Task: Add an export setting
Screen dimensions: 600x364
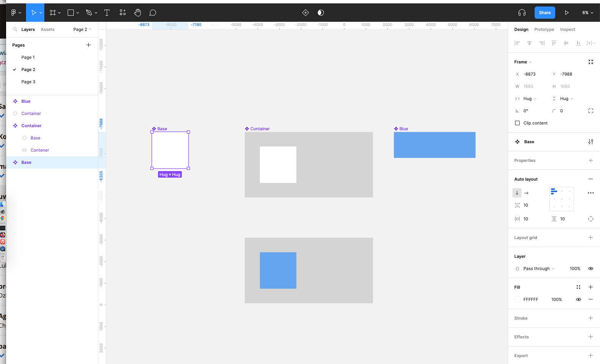Action: tap(591, 356)
